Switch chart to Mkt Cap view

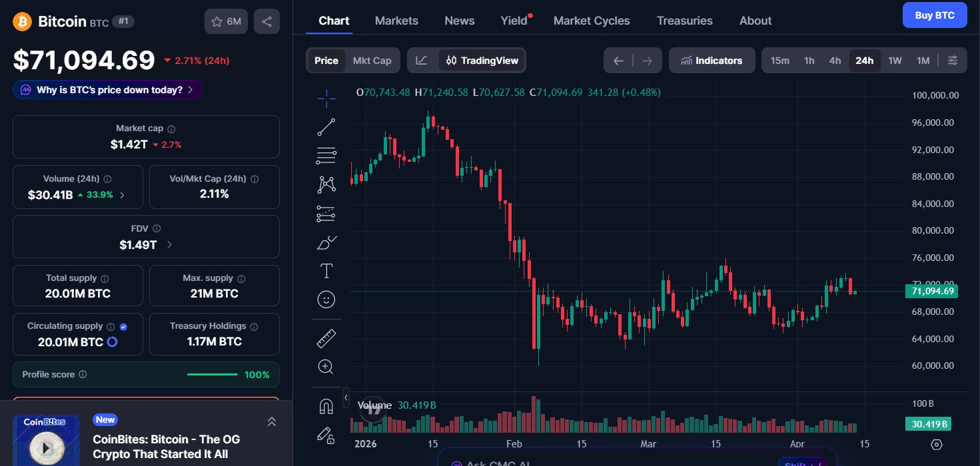(x=371, y=60)
